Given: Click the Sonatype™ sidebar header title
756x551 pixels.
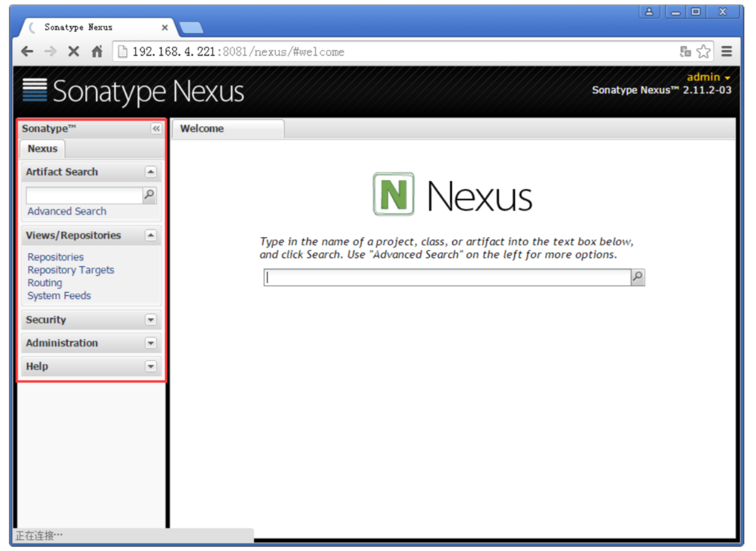Looking at the screenshot, I should tap(49, 129).
